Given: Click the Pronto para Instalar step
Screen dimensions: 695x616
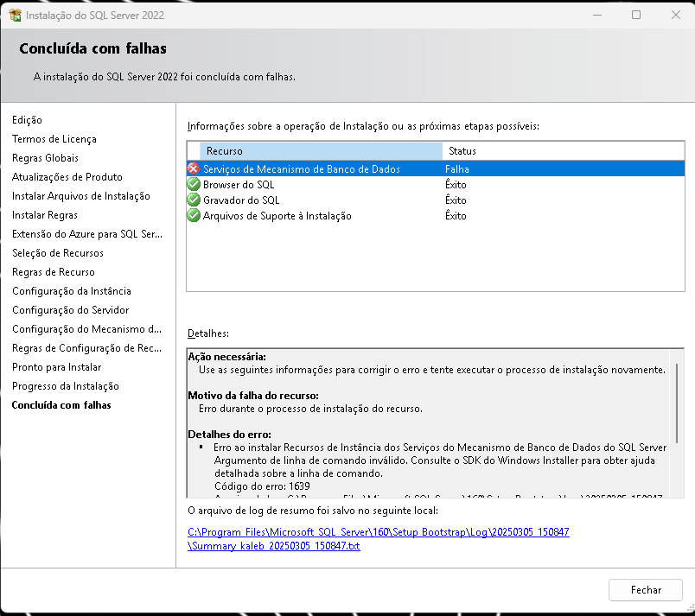Looking at the screenshot, I should [x=57, y=367].
